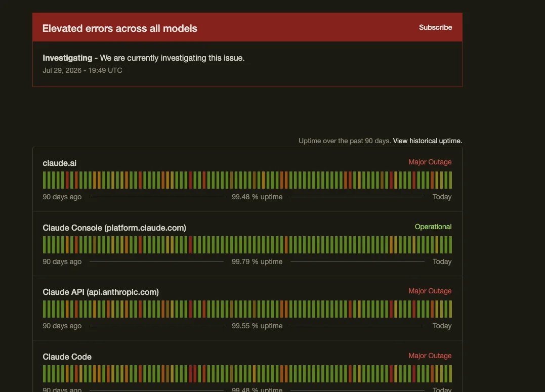Screen dimensions: 545x392
Task: Click the 99.48 % uptime text under claude.ai
Action: [x=257, y=197]
